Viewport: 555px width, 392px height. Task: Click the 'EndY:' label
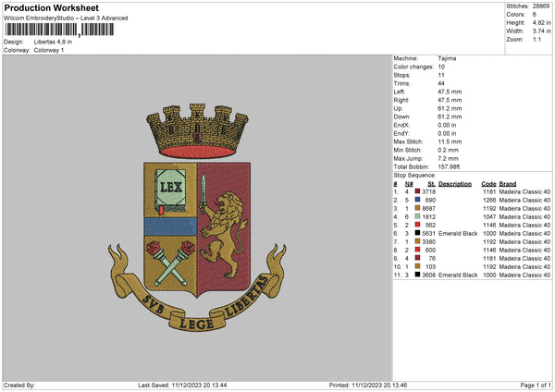coord(401,133)
